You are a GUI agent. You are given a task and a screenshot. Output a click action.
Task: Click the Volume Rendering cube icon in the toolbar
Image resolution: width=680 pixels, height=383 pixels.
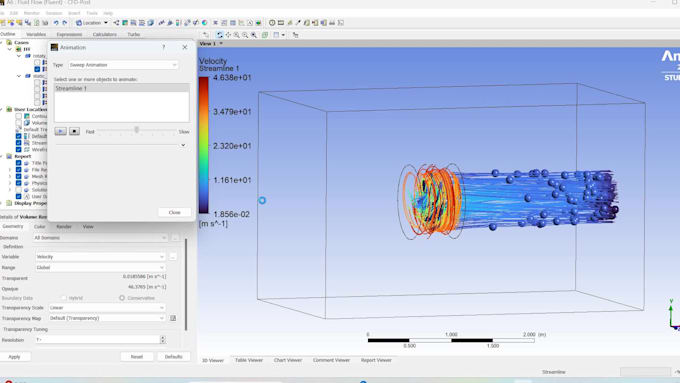(x=150, y=23)
